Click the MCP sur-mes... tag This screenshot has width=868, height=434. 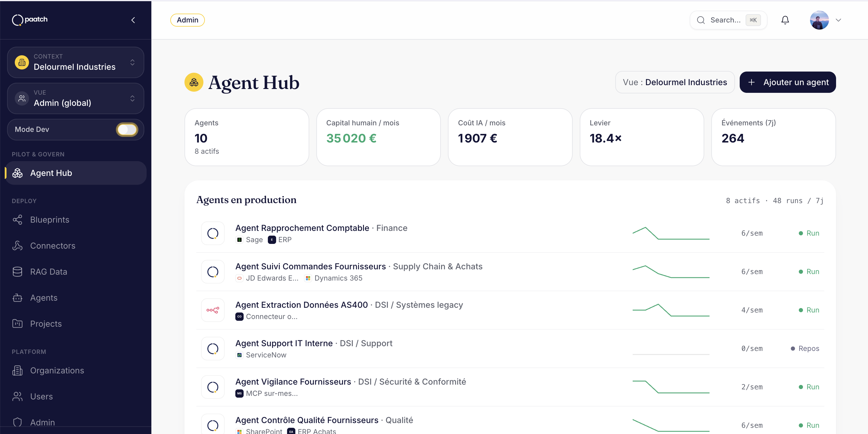point(267,393)
